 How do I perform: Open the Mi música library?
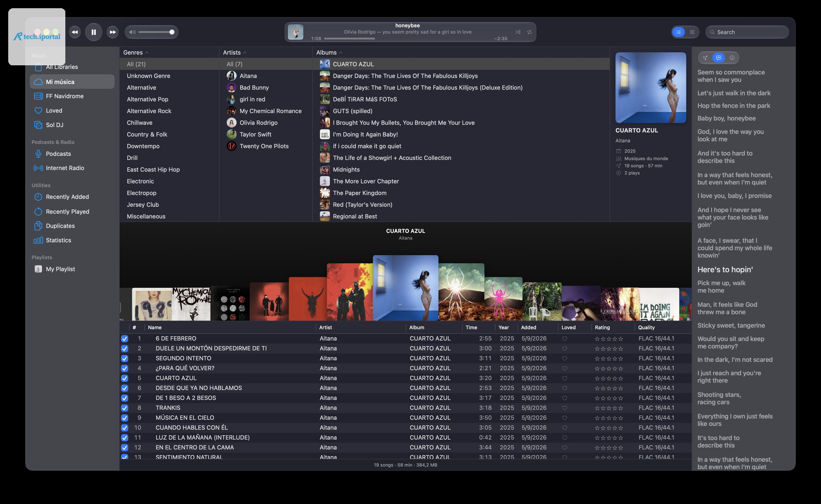click(72, 82)
